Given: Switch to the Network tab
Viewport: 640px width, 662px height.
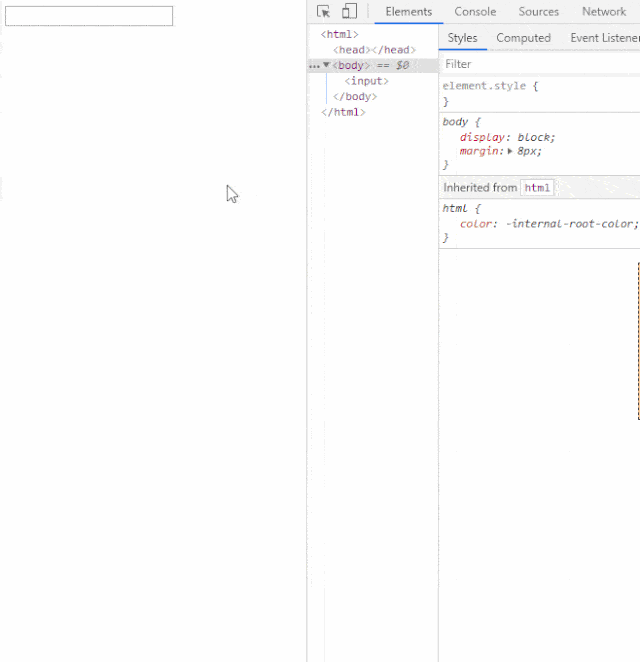Looking at the screenshot, I should click(604, 12).
